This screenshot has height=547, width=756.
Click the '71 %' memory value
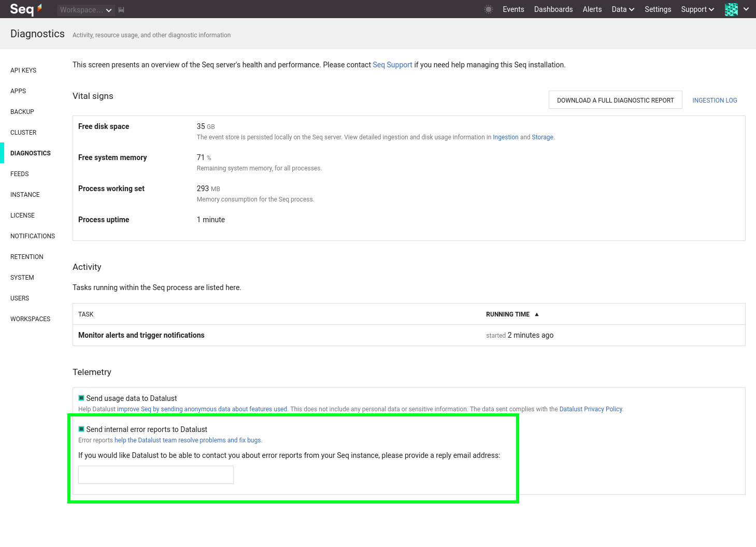point(204,157)
